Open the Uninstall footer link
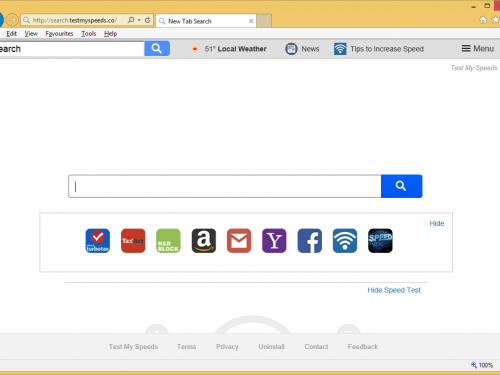500x375 pixels. coord(271,347)
